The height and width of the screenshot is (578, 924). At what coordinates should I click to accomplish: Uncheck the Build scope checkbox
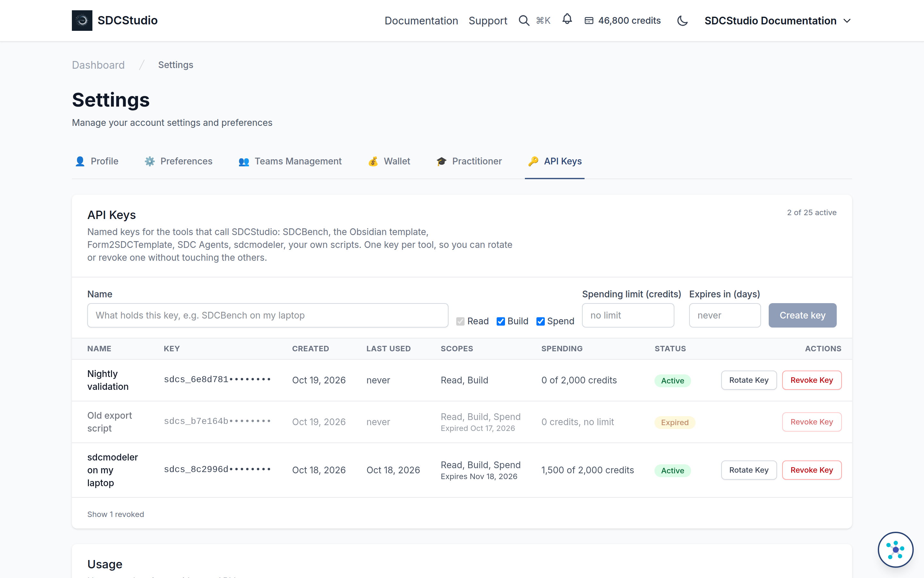click(501, 321)
